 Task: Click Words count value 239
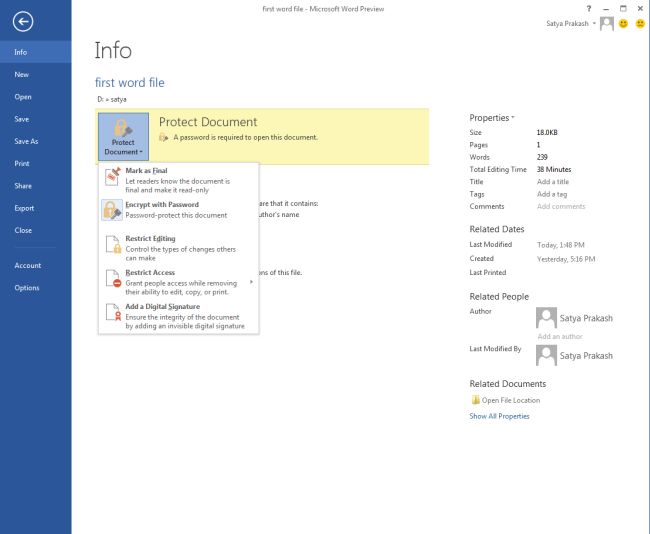542,157
